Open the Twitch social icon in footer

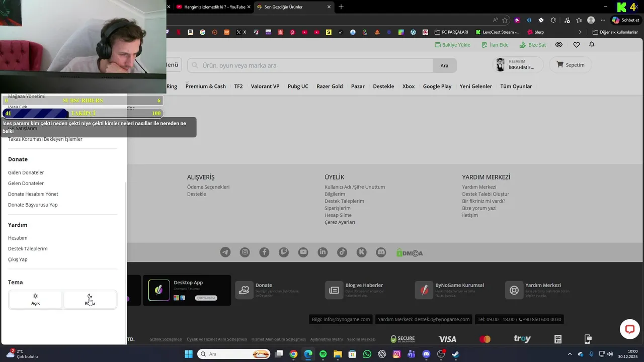(284, 252)
